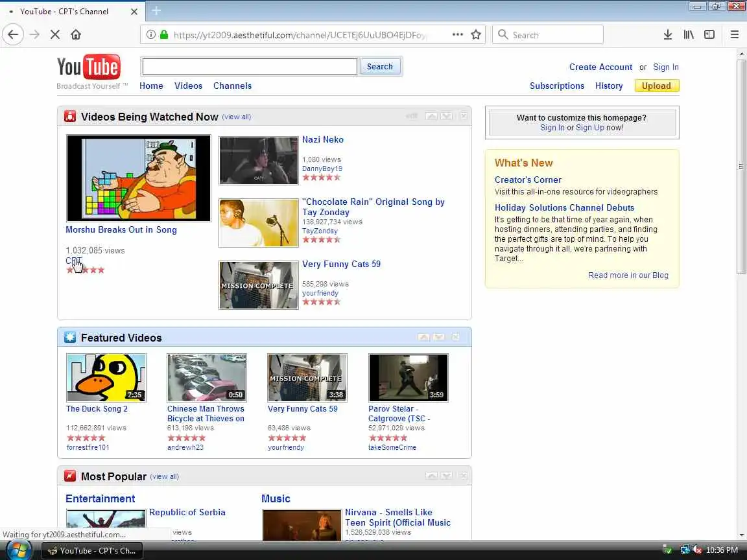This screenshot has width=747, height=560.
Task: Open Downloads arrow icon in toolbar
Action: (667, 34)
